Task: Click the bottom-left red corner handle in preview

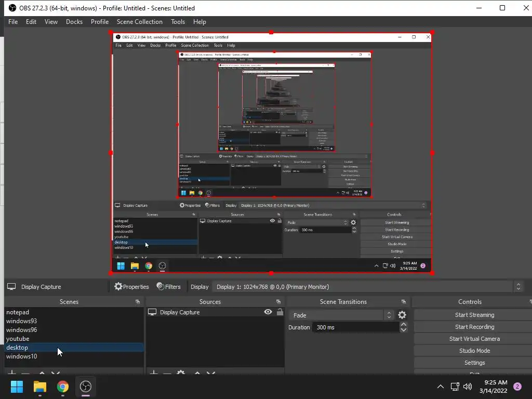Action: 111,273
